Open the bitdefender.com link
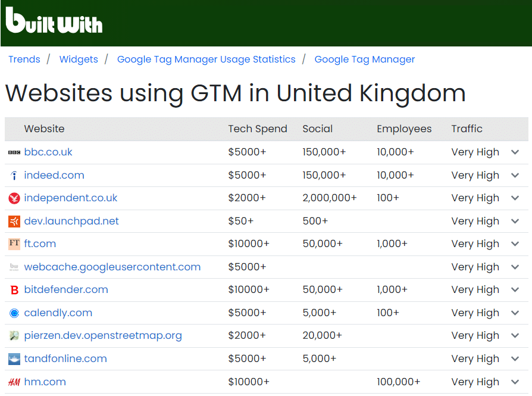Viewport: 532px width, 396px height. pyautogui.click(x=66, y=289)
